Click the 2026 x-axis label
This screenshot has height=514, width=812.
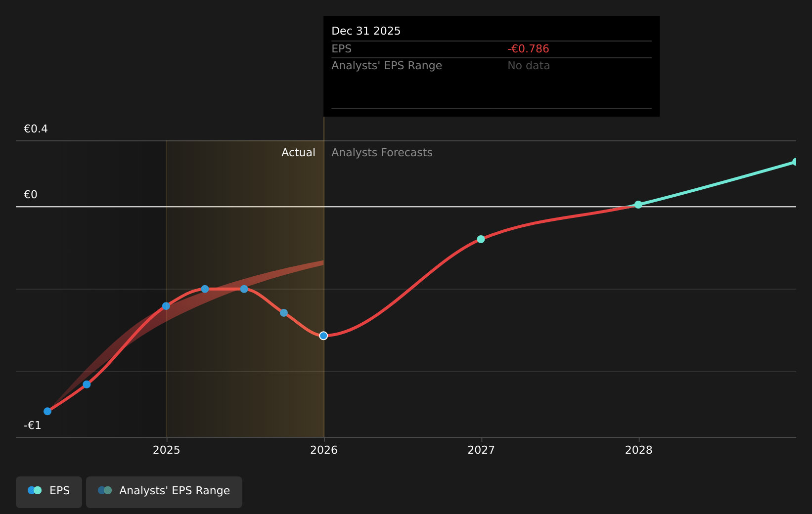(324, 450)
